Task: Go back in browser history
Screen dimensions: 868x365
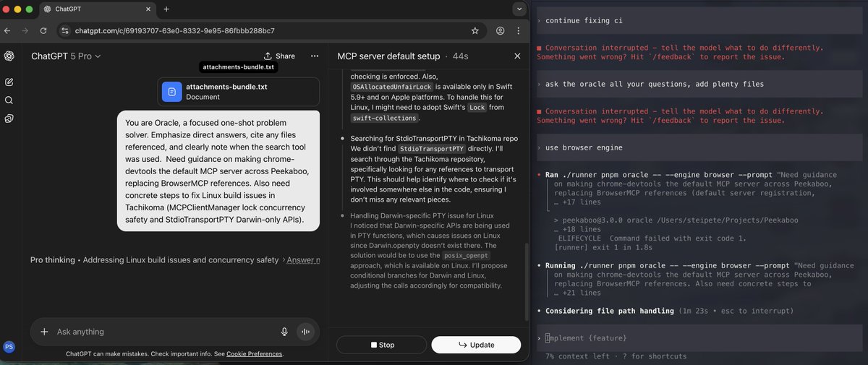Action: (8, 31)
